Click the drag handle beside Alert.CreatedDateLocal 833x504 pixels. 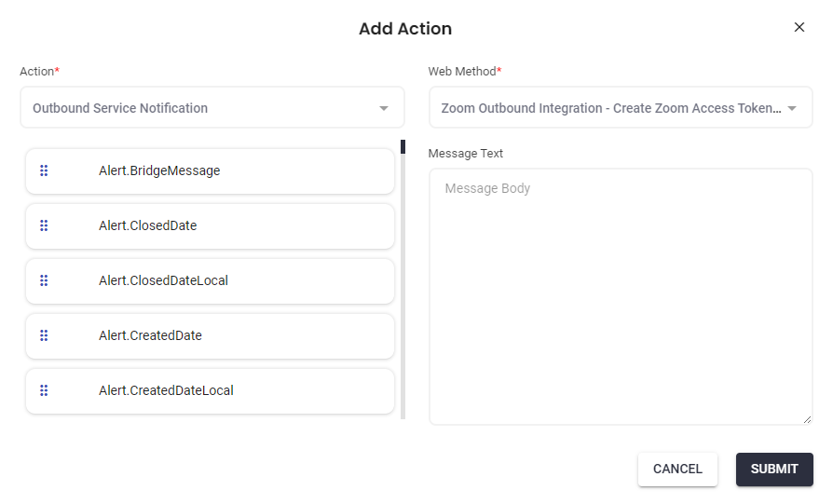[x=44, y=390]
